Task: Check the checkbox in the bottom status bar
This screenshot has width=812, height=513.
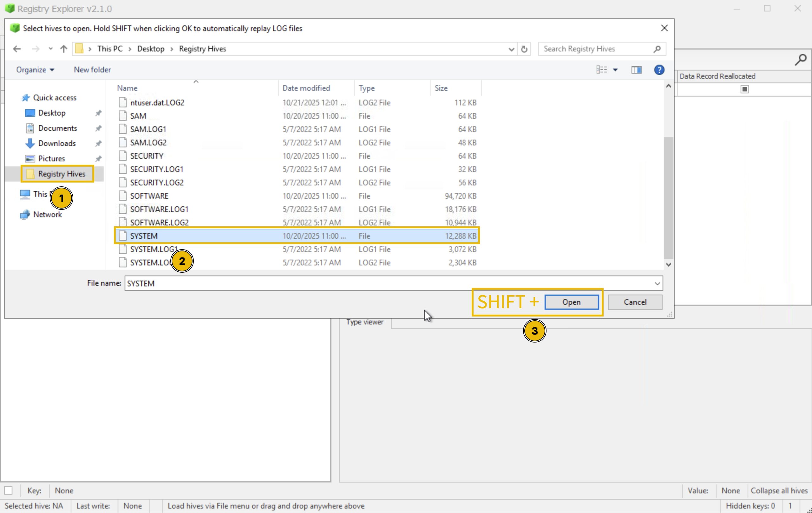Action: [x=9, y=490]
